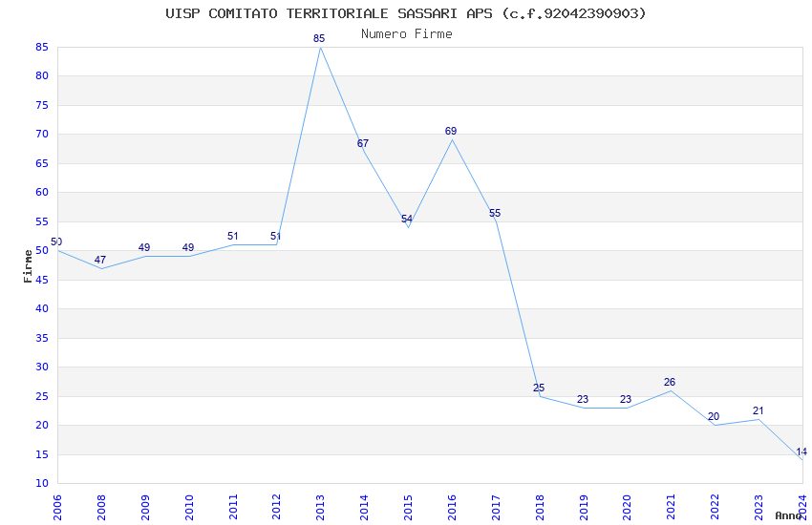The width and height of the screenshot is (812, 525).
Task: Click y-axis tick value 70
Action: tap(42, 134)
